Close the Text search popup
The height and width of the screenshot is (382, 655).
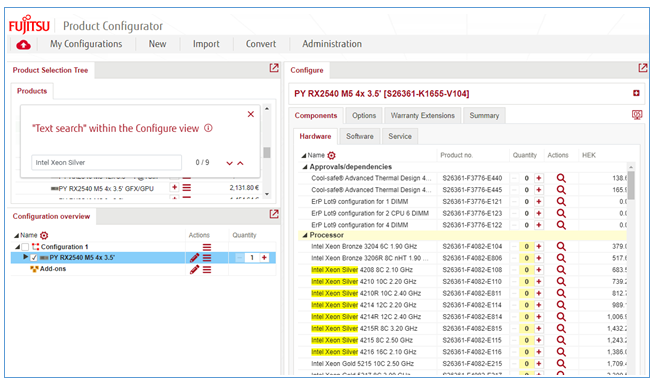tap(251, 114)
